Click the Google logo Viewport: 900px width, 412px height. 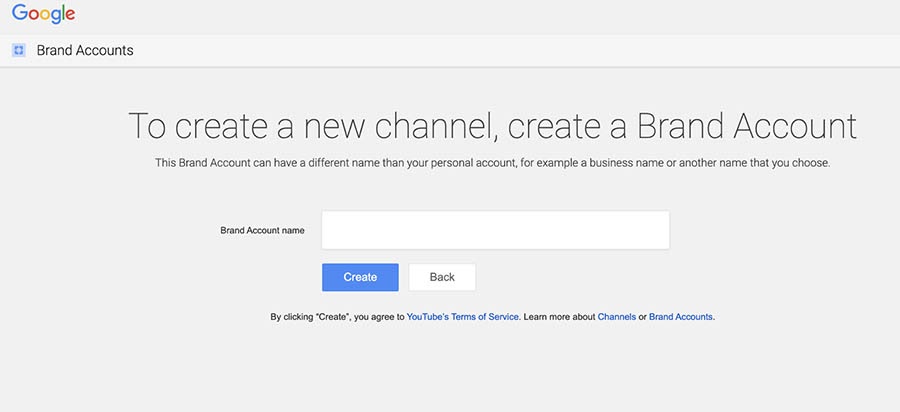pyautogui.click(x=44, y=14)
